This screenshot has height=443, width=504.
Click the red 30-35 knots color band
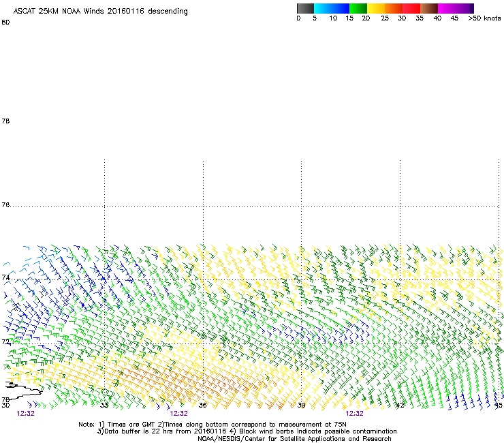click(411, 8)
